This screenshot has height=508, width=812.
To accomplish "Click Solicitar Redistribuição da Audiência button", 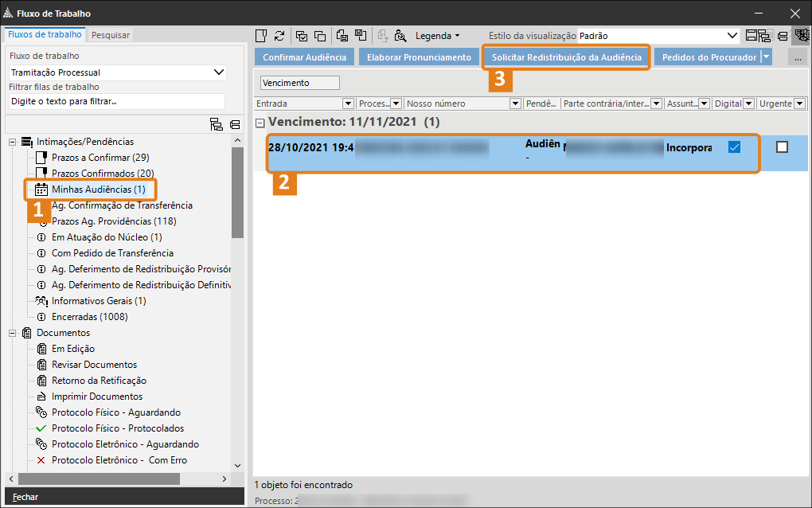I will (x=566, y=57).
